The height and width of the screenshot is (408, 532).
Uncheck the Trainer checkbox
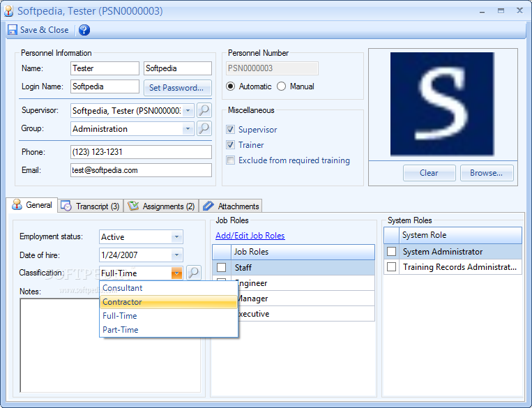[230, 144]
